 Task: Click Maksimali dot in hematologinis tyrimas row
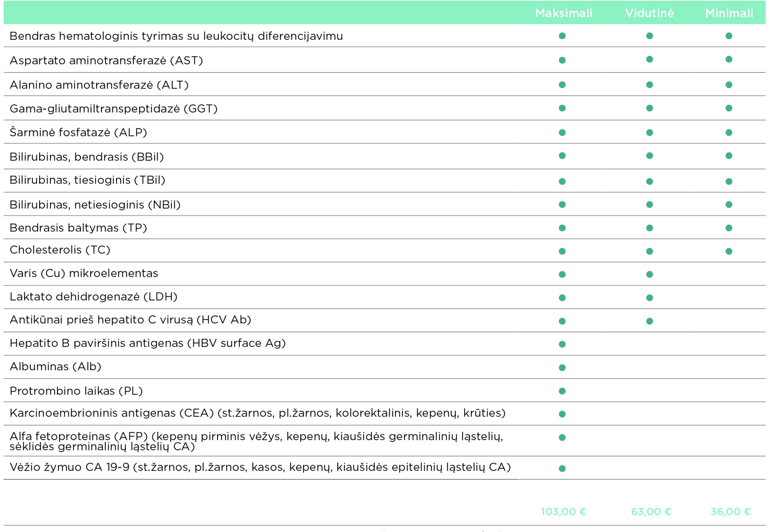coord(562,36)
